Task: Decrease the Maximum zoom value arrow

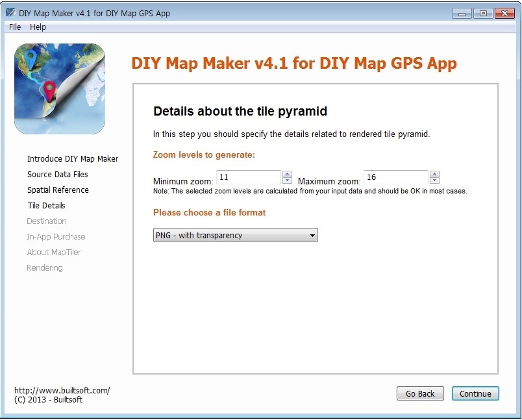Action: [x=434, y=180]
